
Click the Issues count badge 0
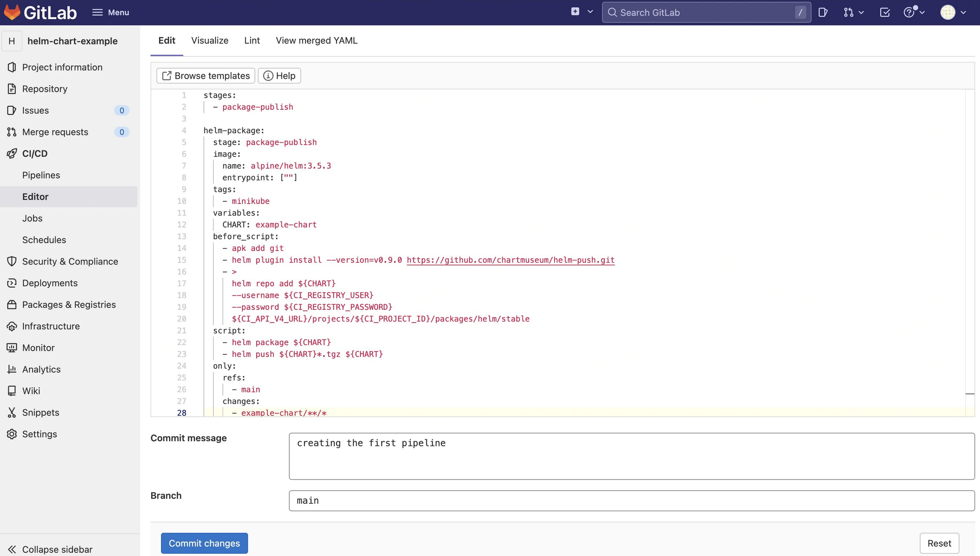click(x=121, y=111)
